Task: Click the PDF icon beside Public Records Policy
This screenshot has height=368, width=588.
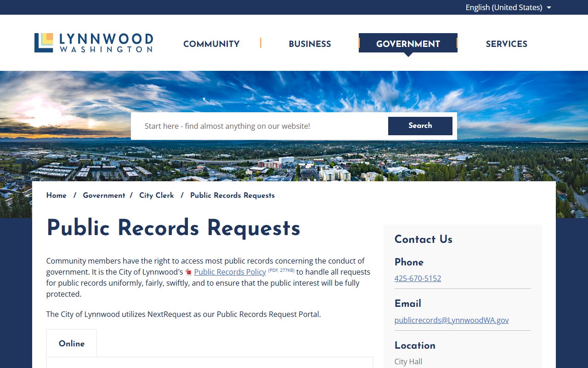Action: click(188, 272)
